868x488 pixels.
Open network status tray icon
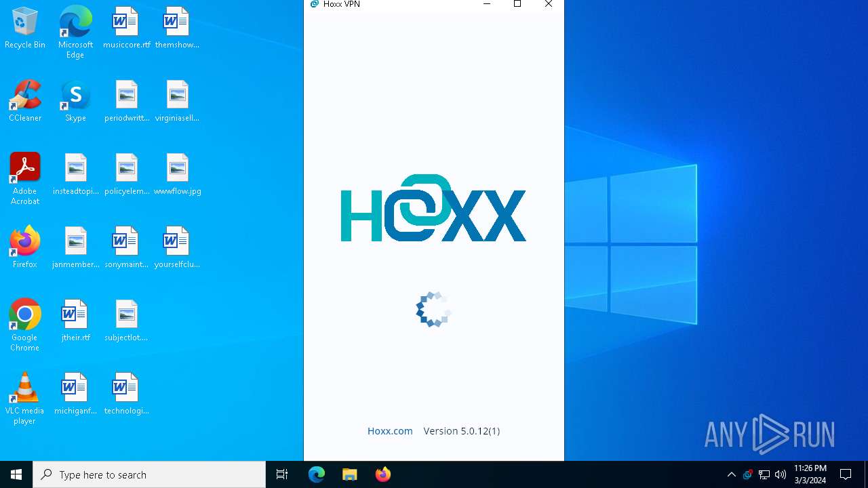point(764,474)
